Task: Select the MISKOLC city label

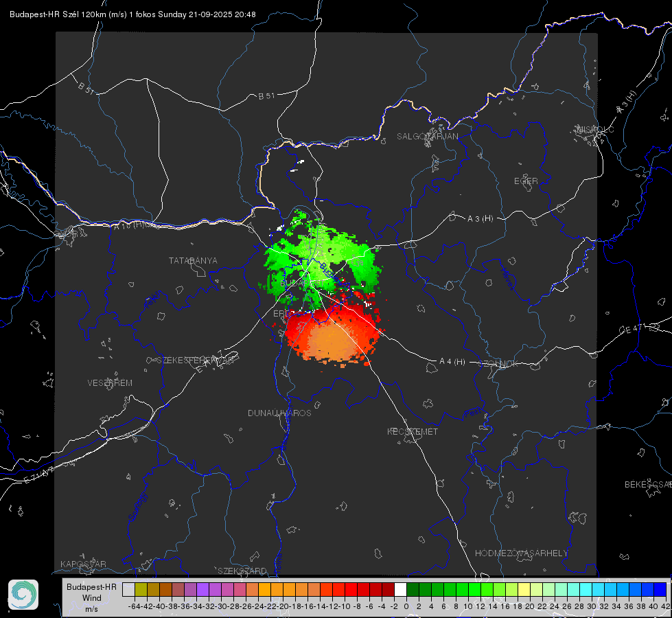Action: pyautogui.click(x=595, y=129)
